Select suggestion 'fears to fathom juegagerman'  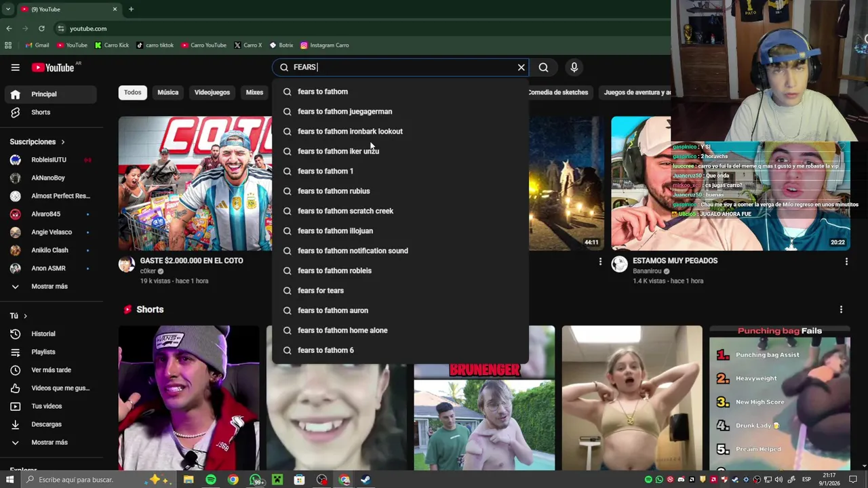400,111
